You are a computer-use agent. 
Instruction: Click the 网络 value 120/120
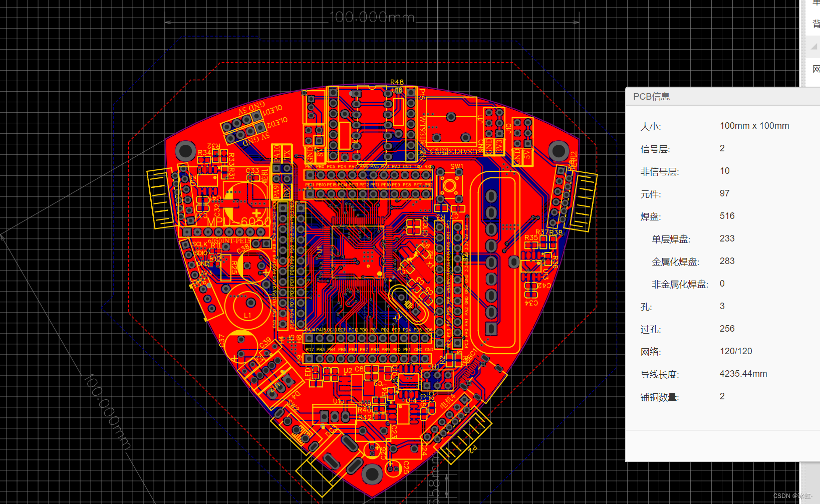coord(736,351)
